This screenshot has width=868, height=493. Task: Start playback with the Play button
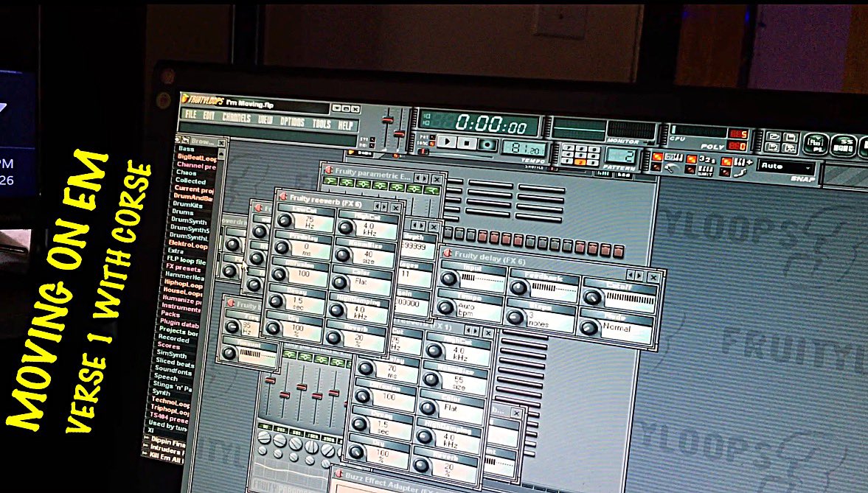pyautogui.click(x=447, y=142)
